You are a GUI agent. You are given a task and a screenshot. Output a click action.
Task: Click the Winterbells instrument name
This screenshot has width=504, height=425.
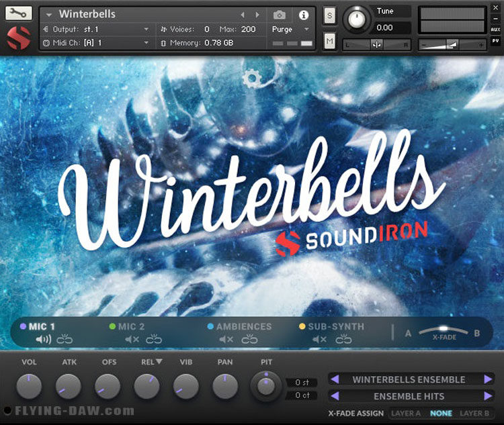click(87, 14)
